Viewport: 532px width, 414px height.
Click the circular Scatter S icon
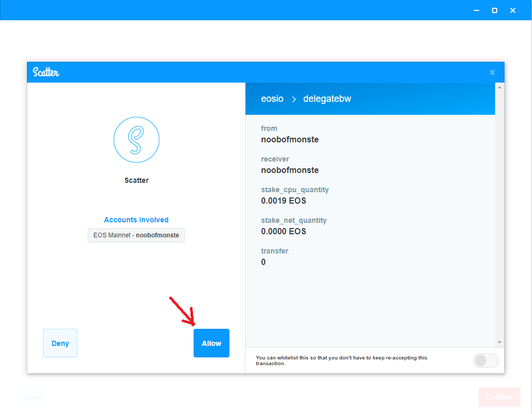tap(137, 140)
